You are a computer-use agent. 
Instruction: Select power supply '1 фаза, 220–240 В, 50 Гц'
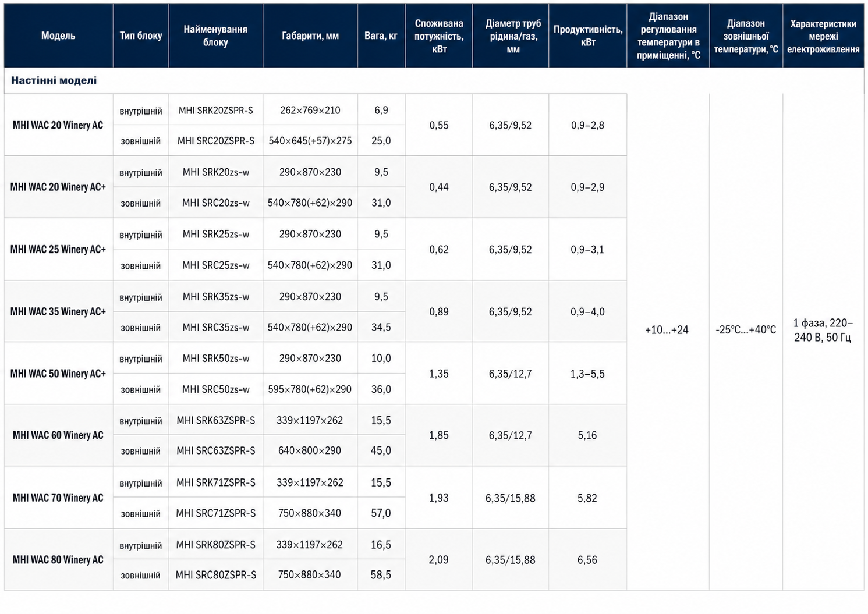coord(823,330)
